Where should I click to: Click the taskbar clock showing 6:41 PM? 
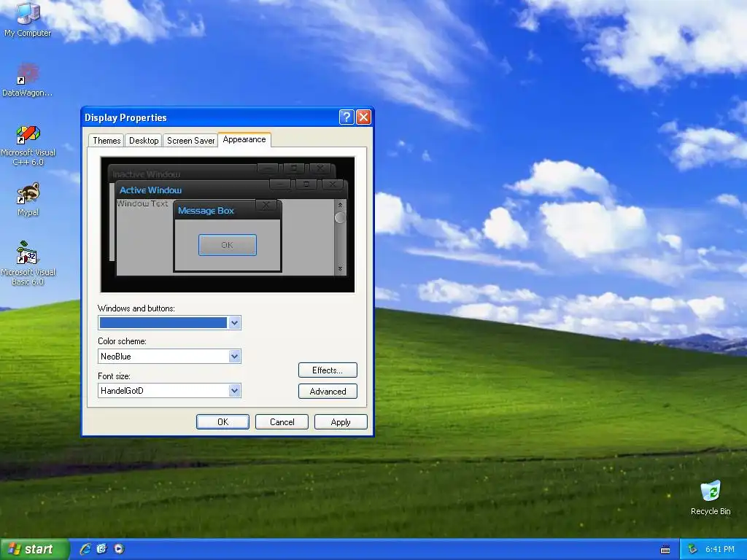pyautogui.click(x=719, y=550)
